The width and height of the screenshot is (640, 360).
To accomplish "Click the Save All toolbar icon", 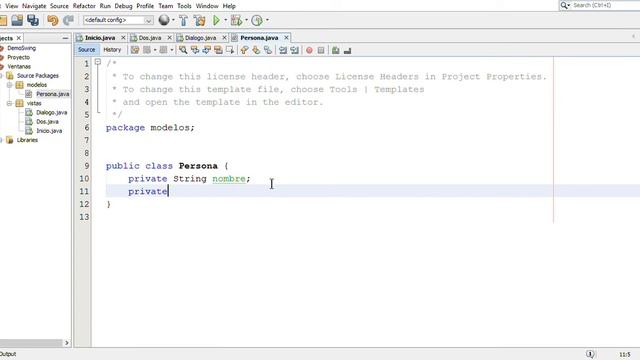I will coord(33,20).
